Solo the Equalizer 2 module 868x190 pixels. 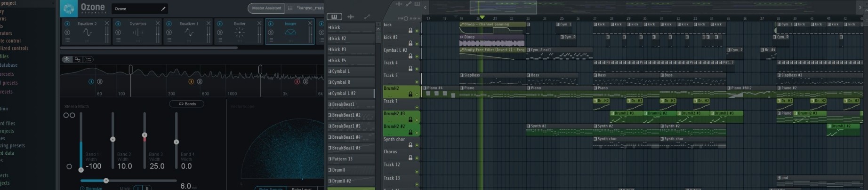pyautogui.click(x=67, y=32)
